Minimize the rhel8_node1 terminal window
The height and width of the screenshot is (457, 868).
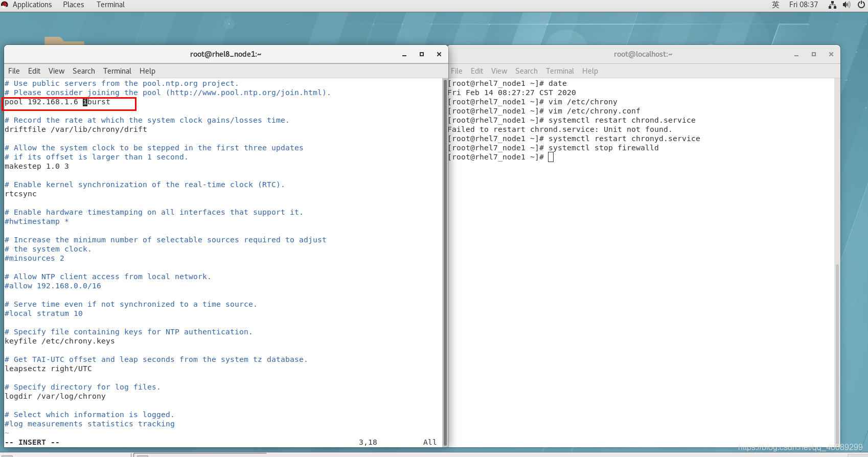coord(404,54)
